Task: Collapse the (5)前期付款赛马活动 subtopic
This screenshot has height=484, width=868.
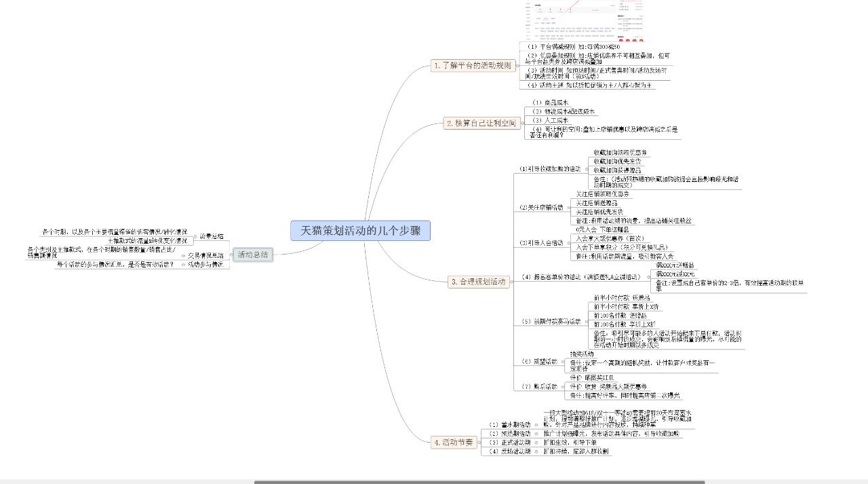Action: [x=585, y=322]
